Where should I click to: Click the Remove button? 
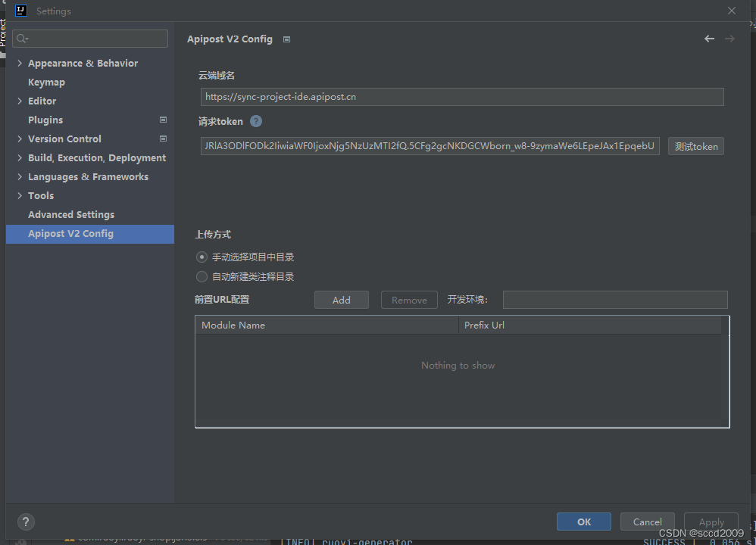(x=409, y=300)
